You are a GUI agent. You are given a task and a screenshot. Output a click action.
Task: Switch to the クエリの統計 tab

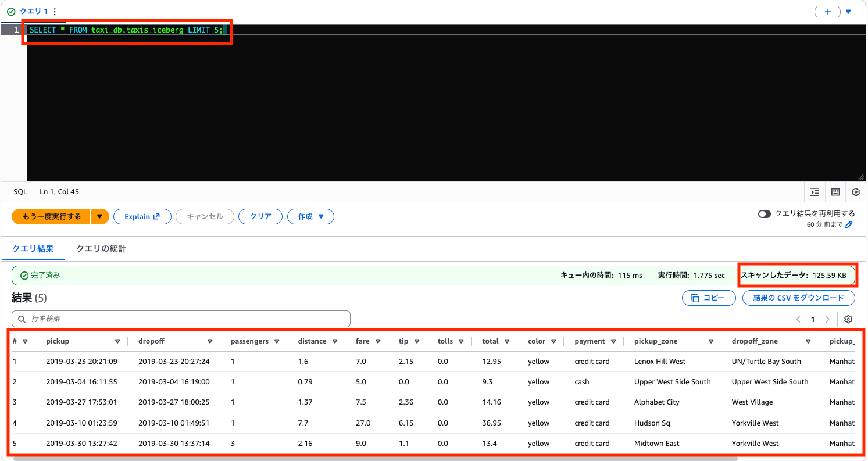(101, 249)
